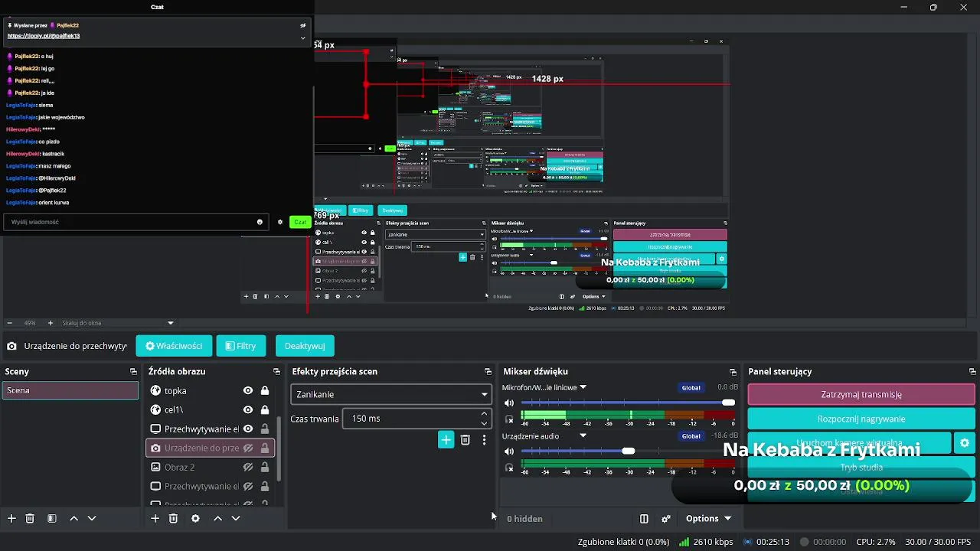Move the scene down with the arrow
Viewport: 980px width, 551px height.
[x=92, y=518]
